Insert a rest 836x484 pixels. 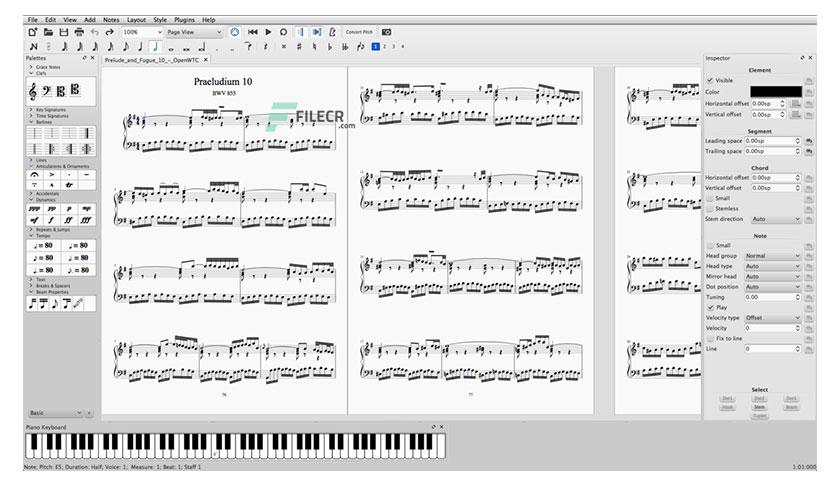[265, 47]
